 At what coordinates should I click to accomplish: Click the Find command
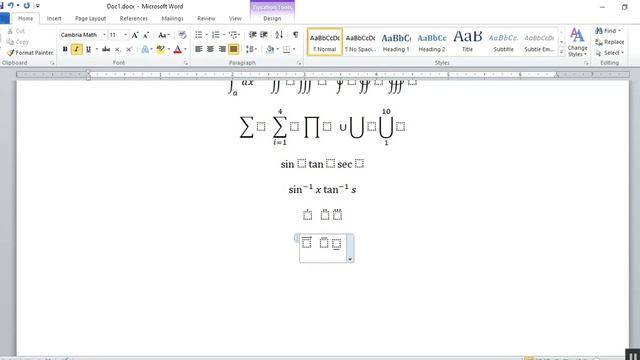[608, 31]
